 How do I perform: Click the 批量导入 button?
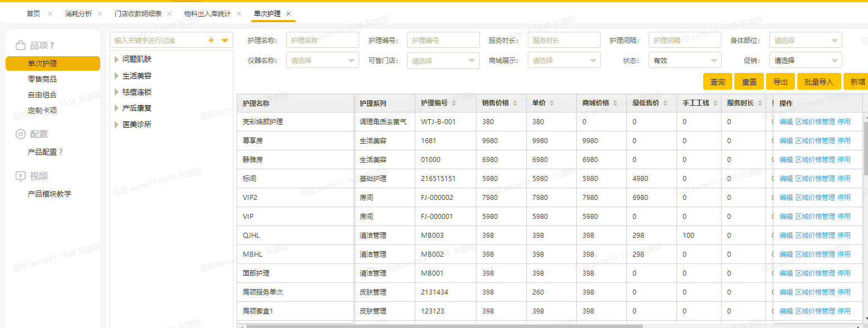point(819,81)
